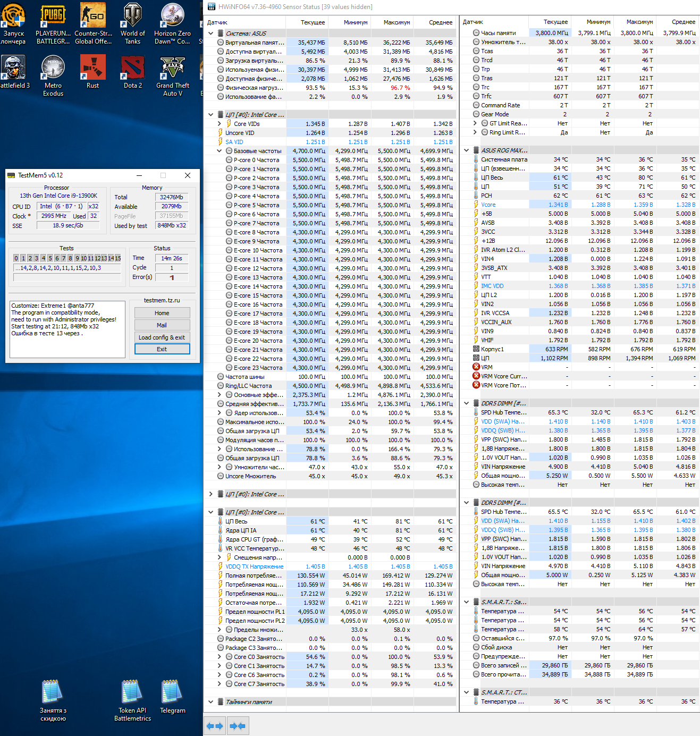The height and width of the screenshot is (736, 700).
Task: Collapse the Базовые частоты tree node
Action: (220, 151)
